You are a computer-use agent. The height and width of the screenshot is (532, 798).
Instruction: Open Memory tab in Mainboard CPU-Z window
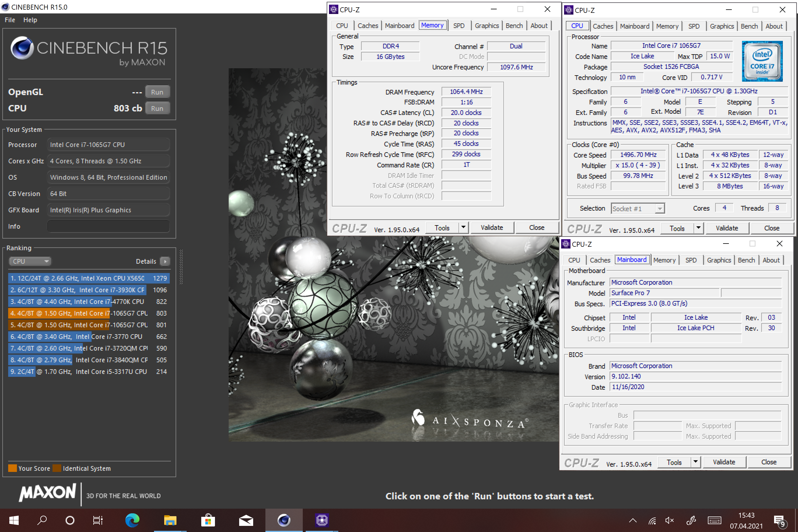click(664, 260)
